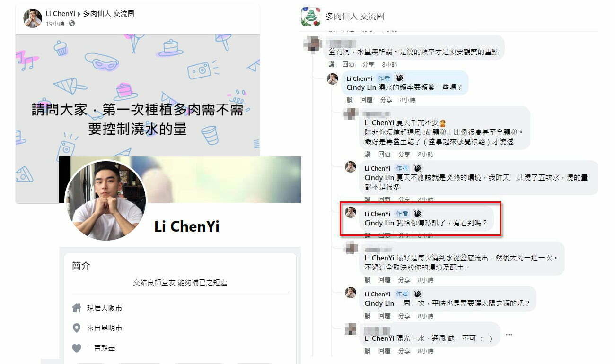
Task: Click 回覆 under 一周一次 comment
Action: (x=384, y=316)
